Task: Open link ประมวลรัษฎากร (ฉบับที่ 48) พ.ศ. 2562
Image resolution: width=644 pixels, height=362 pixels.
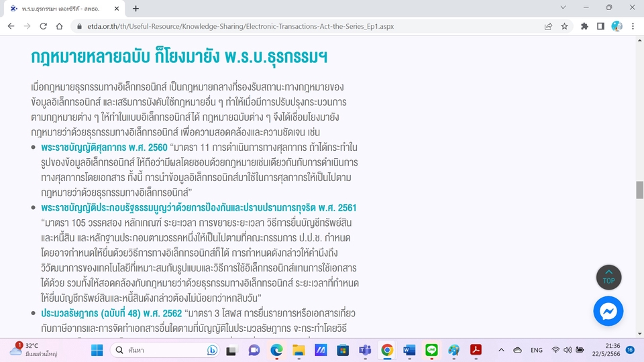Action: [x=111, y=314]
